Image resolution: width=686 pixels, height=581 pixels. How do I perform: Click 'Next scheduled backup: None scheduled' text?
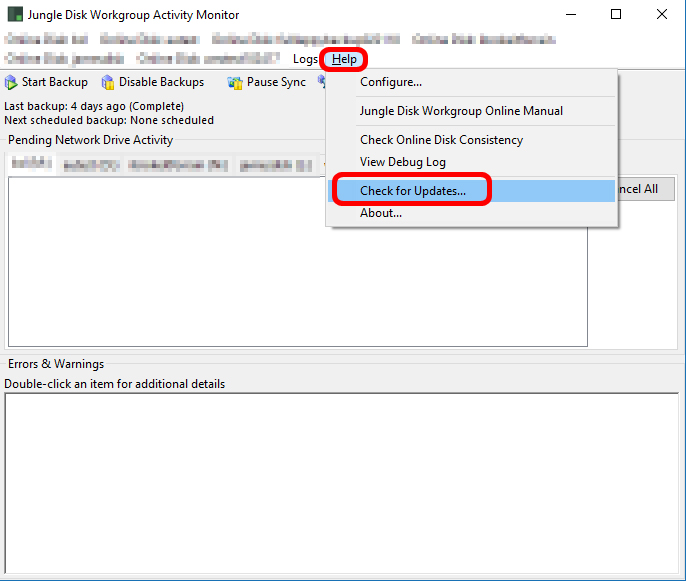(x=109, y=120)
